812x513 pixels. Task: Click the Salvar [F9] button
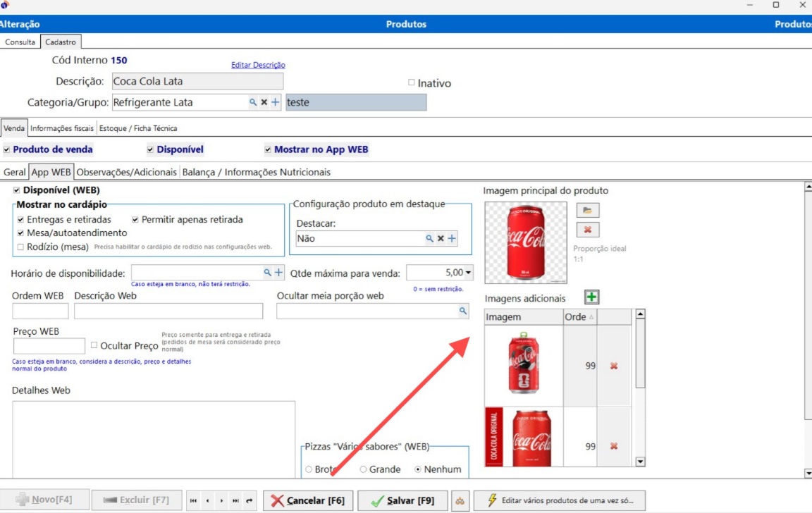click(402, 501)
